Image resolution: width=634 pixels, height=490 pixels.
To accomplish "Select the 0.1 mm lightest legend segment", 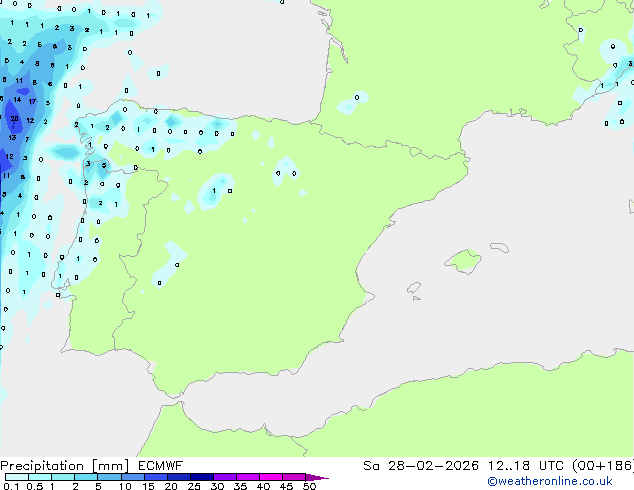I will point(14,478).
